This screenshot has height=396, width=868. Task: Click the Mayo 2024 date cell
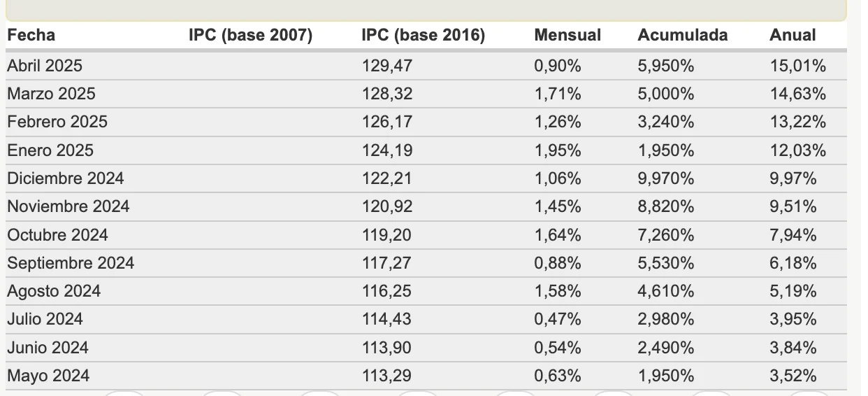pyautogui.click(x=48, y=376)
